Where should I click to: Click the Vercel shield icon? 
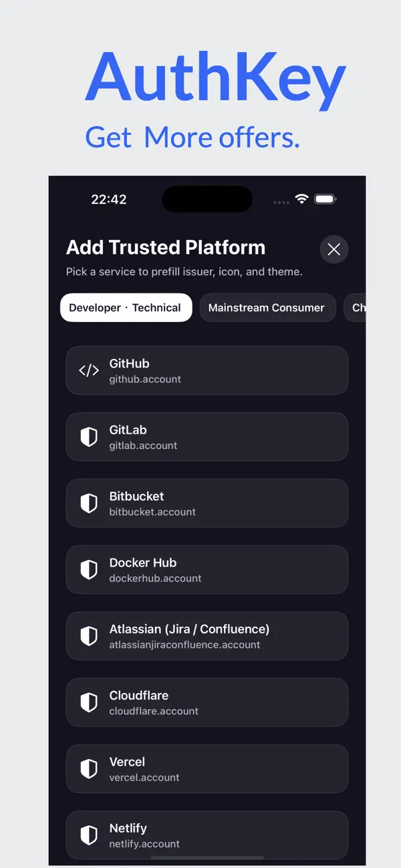pos(89,768)
